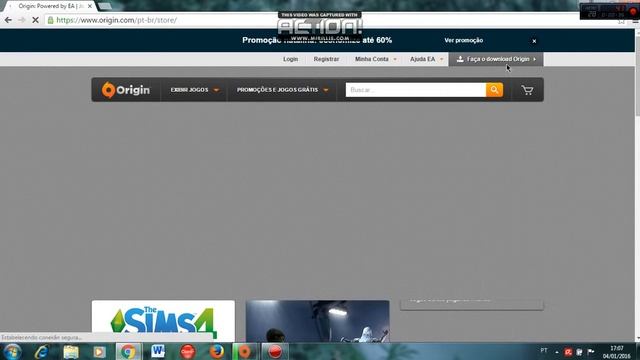This screenshot has height=360, width=640.
Task: Click the Registrar link
Action: click(x=326, y=59)
